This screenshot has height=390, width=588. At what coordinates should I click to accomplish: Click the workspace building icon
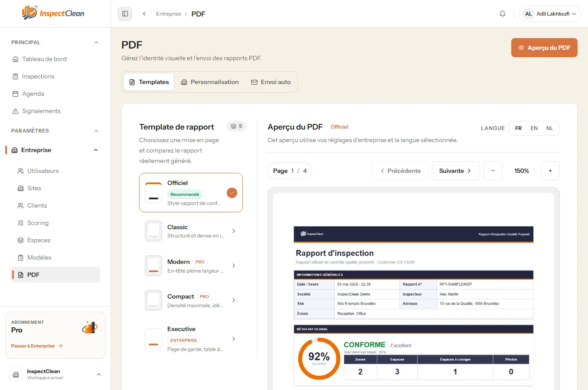(16, 374)
